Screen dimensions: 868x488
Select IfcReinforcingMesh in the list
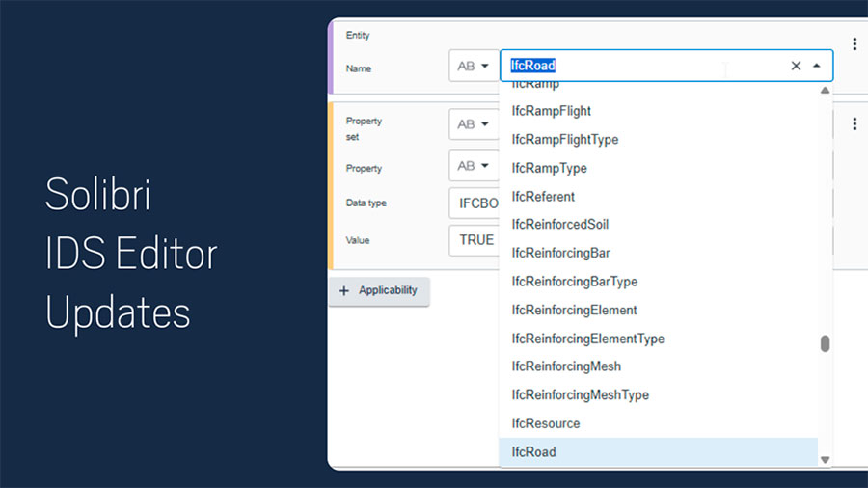[x=566, y=366]
